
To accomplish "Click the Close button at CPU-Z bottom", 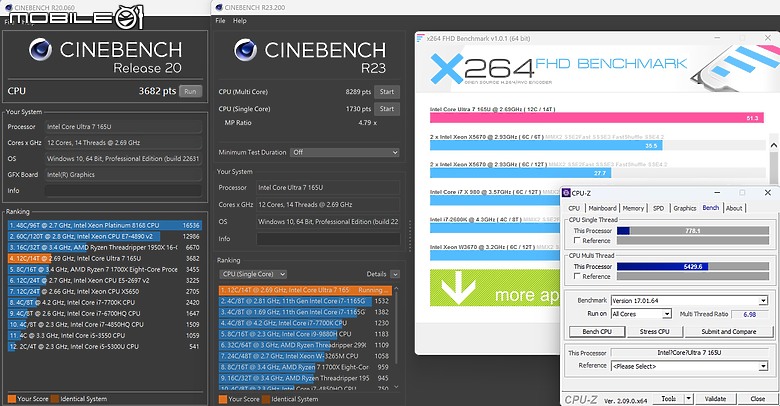I will click(x=758, y=399).
